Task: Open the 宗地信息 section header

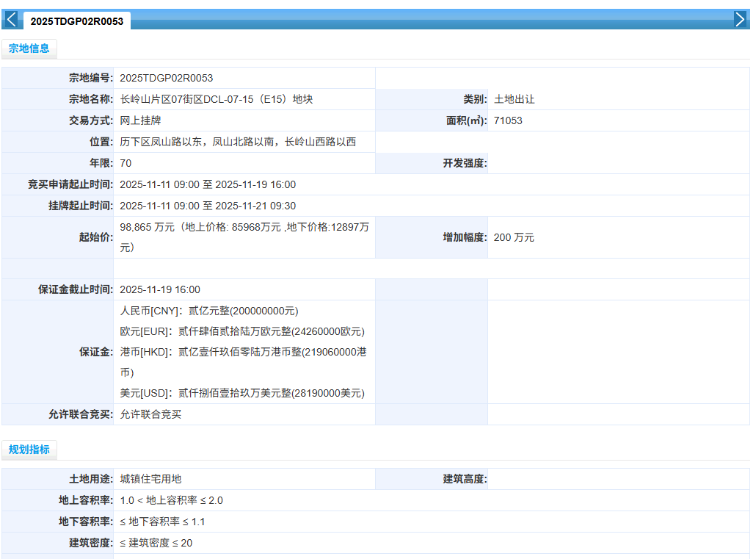Action: point(29,48)
